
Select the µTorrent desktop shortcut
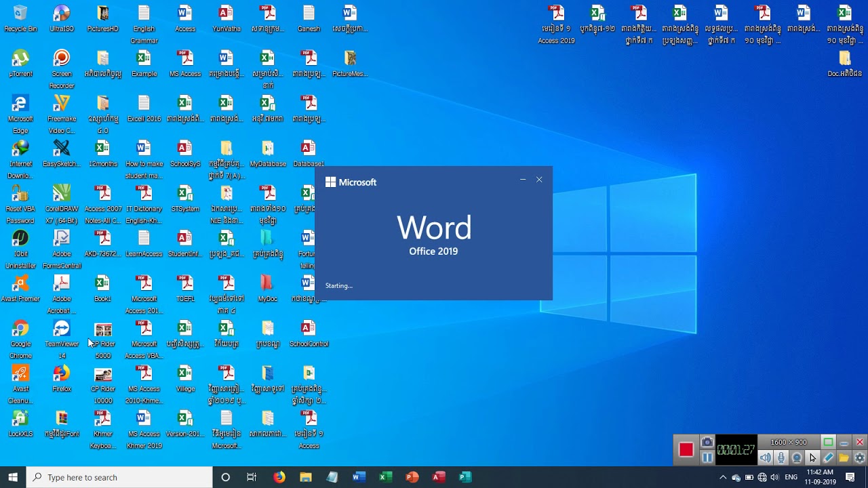[x=20, y=64]
